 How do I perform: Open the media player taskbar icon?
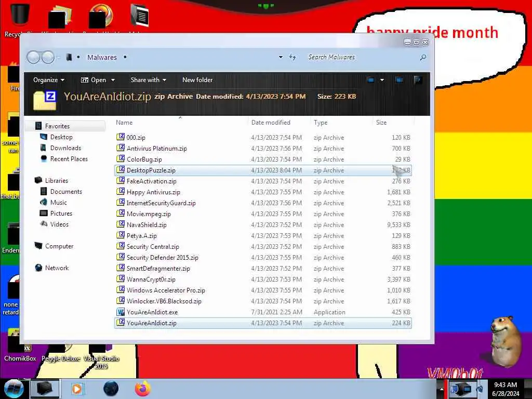click(x=77, y=389)
